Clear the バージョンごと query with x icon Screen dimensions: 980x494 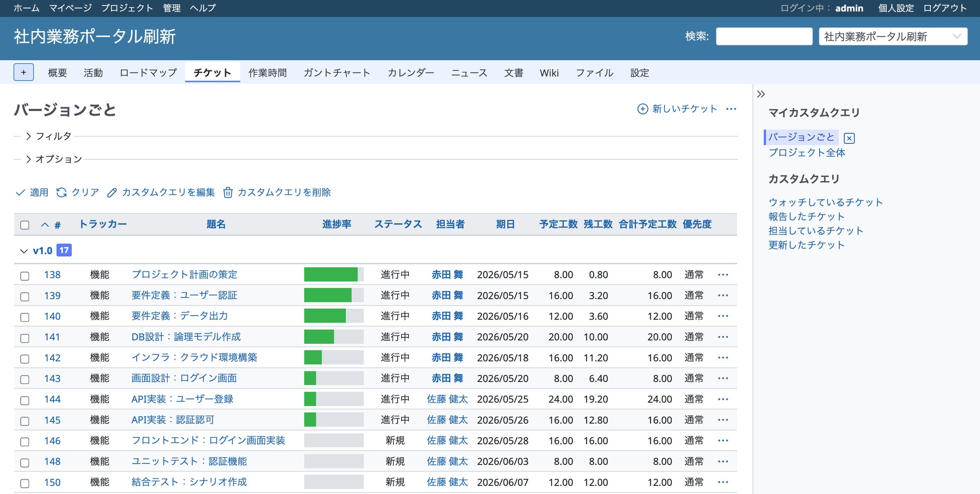click(x=849, y=138)
